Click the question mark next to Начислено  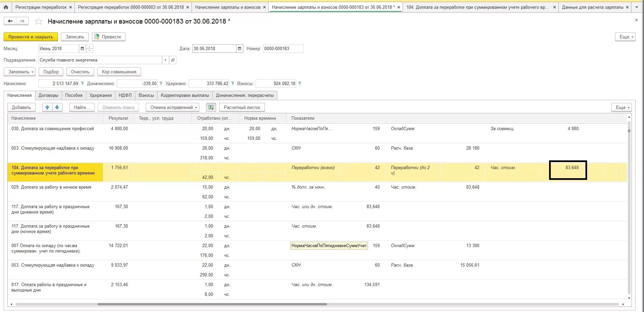[x=82, y=83]
